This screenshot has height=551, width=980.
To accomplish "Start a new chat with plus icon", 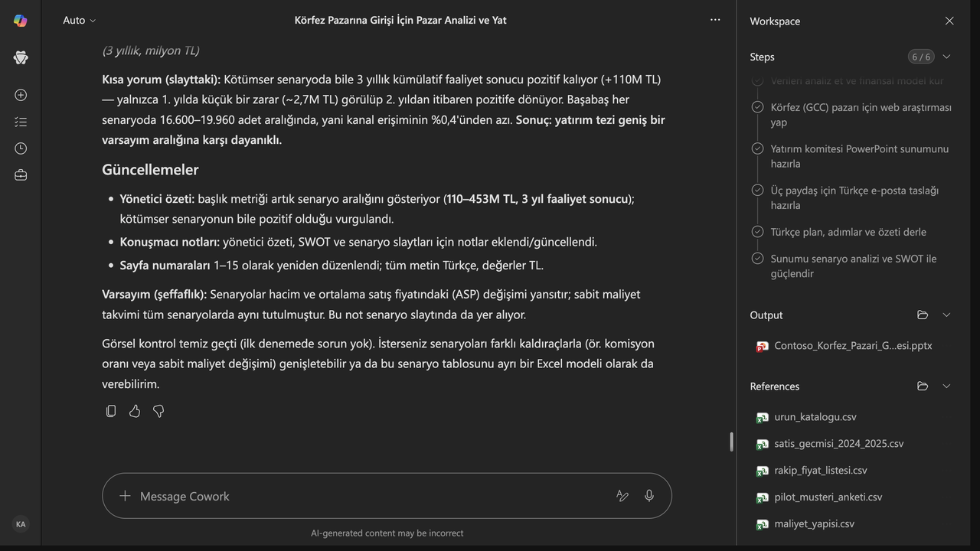I will click(21, 95).
